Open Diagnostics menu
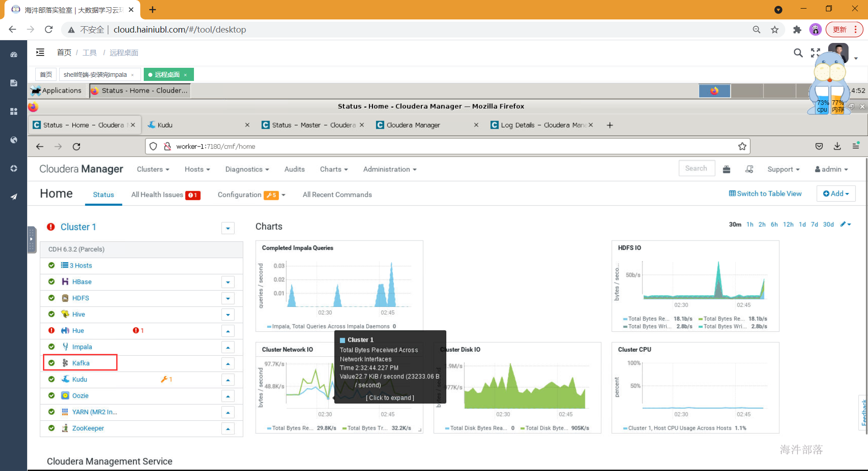Viewport: 868px width, 471px height. click(x=247, y=169)
